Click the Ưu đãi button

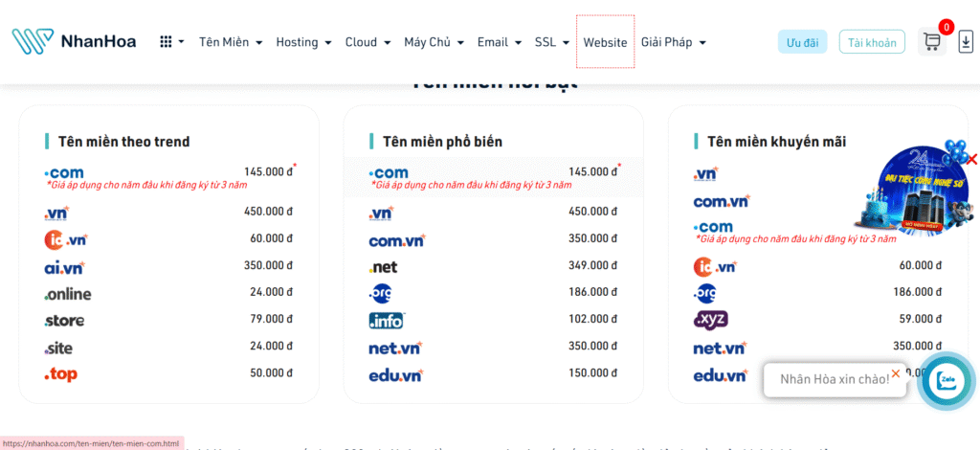pos(802,42)
